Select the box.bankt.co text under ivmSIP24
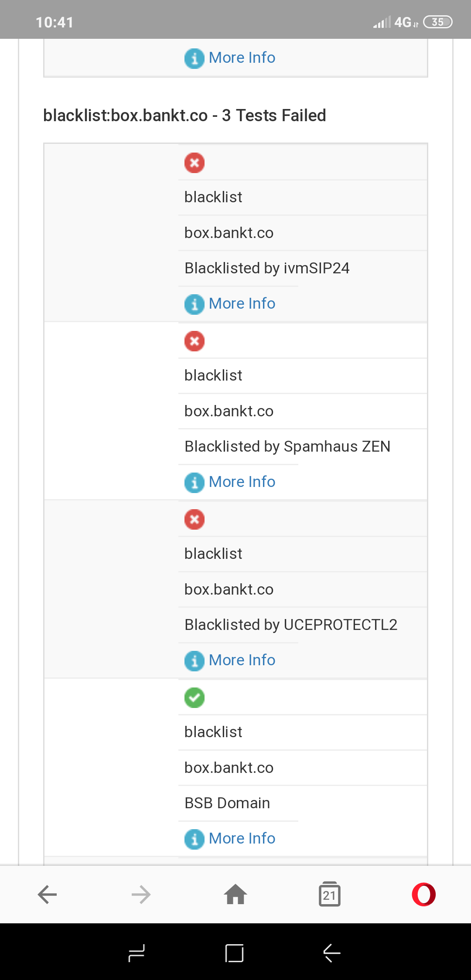The image size is (471, 980). click(229, 233)
